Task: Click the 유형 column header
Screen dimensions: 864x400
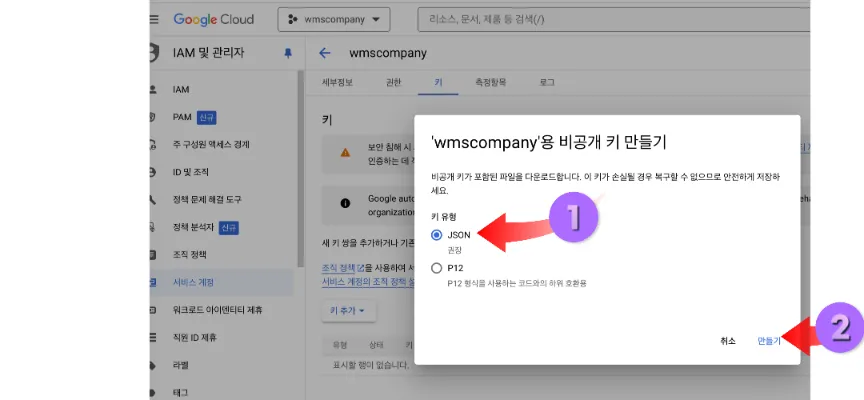Action: pyautogui.click(x=340, y=345)
